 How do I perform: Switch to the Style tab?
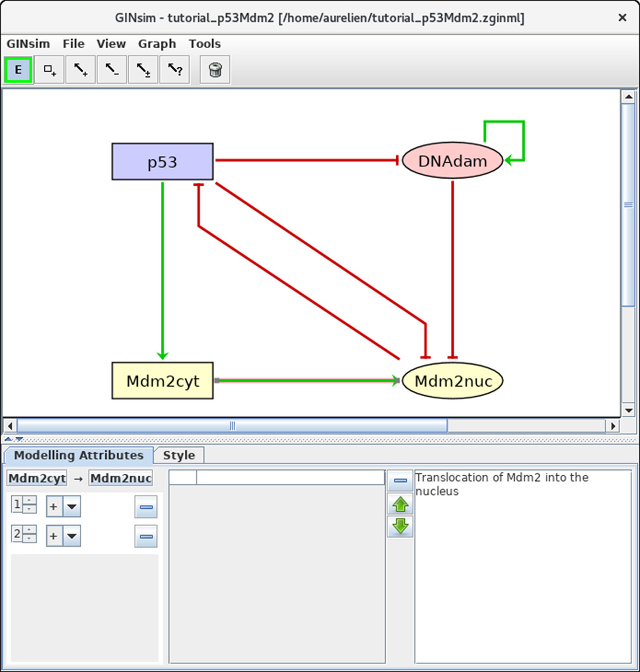pyautogui.click(x=179, y=455)
